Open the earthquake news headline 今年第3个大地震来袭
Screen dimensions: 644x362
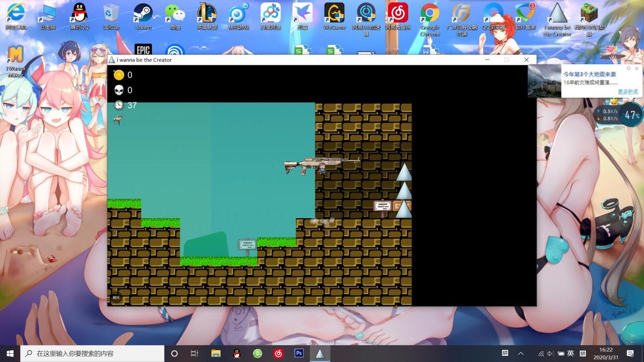[590, 74]
